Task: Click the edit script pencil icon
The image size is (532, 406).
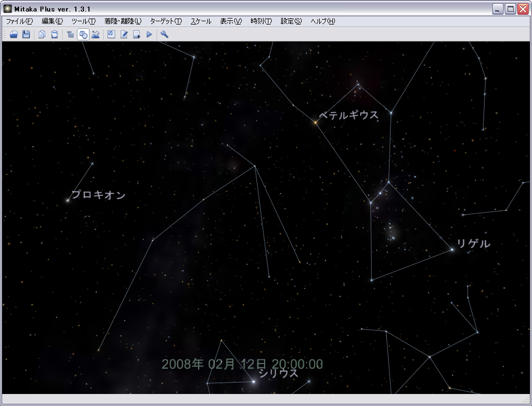Action: (124, 34)
